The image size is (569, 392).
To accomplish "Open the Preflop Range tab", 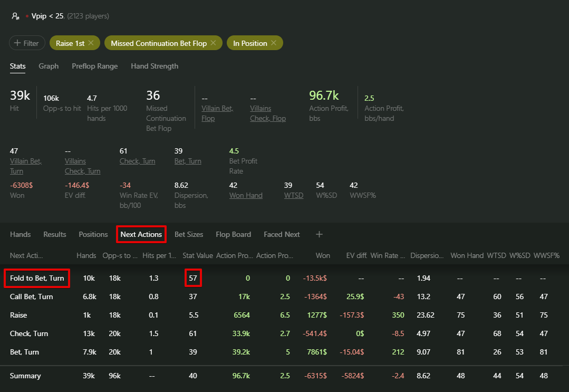I will [95, 66].
